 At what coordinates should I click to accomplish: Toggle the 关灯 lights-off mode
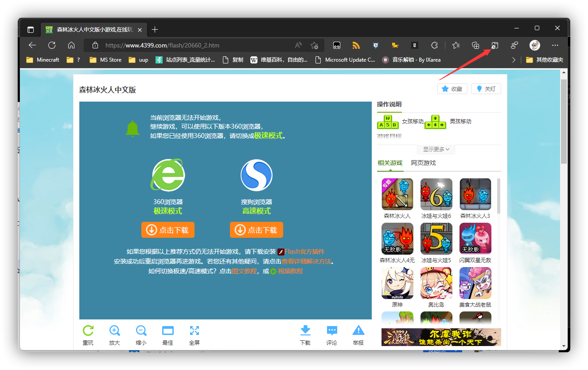click(486, 88)
